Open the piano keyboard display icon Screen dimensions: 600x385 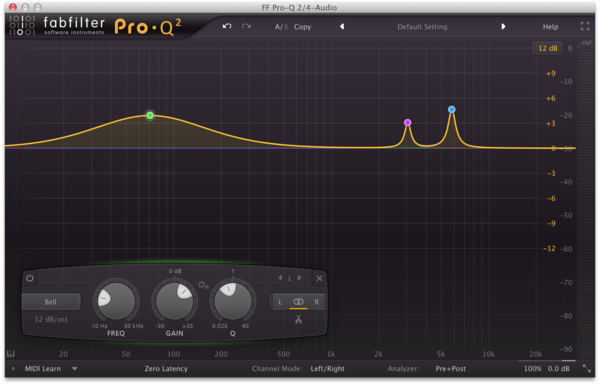(11, 354)
